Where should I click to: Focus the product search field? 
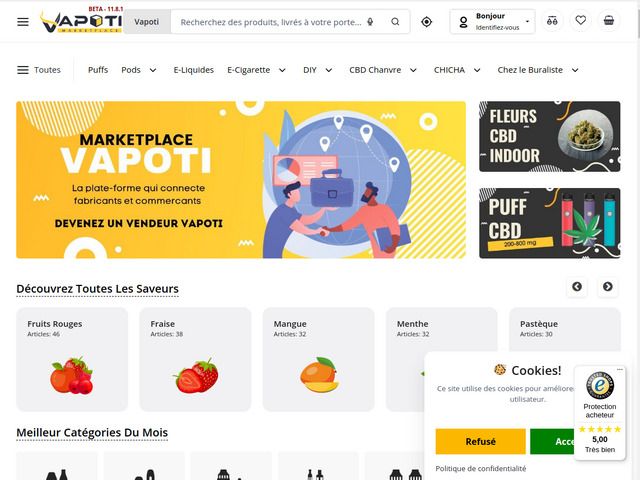271,22
